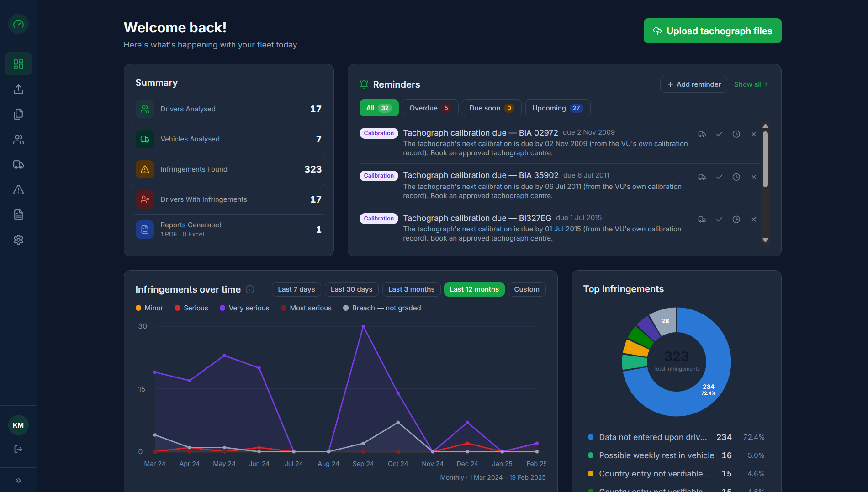
Task: Toggle the Minor legend series
Action: pos(149,308)
